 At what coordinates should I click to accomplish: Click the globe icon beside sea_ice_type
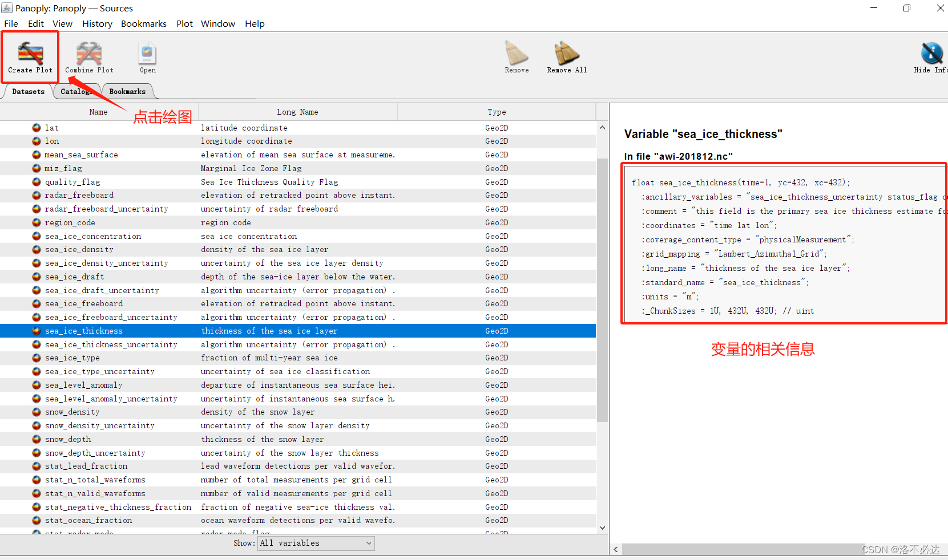tap(37, 358)
